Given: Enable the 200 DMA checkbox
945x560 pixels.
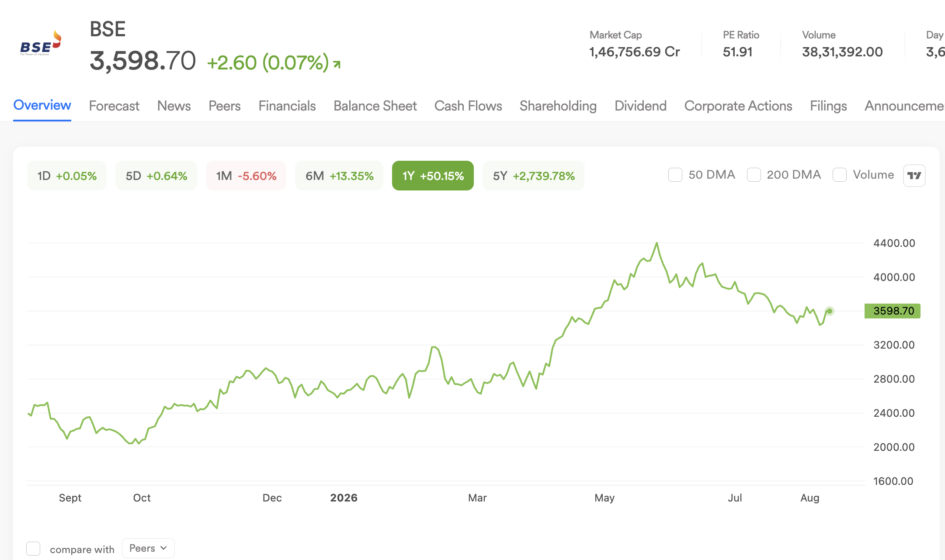Looking at the screenshot, I should coord(754,175).
